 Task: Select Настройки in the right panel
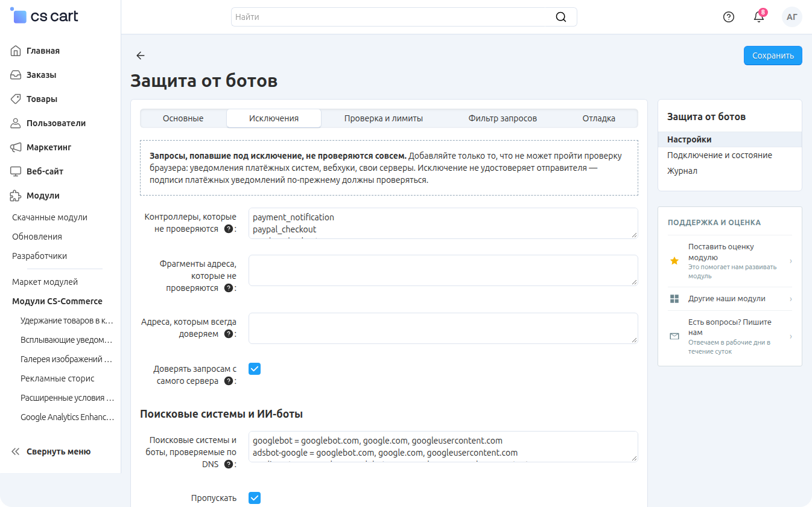730,139
